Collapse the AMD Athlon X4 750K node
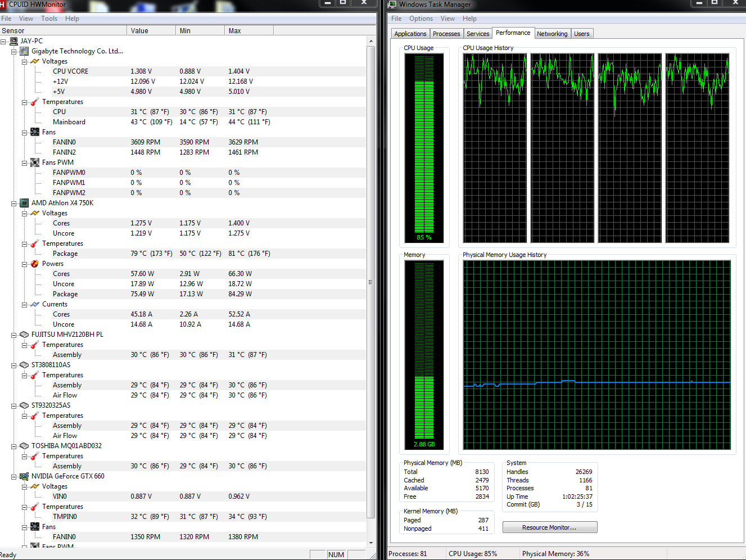The width and height of the screenshot is (746, 560). [14, 204]
